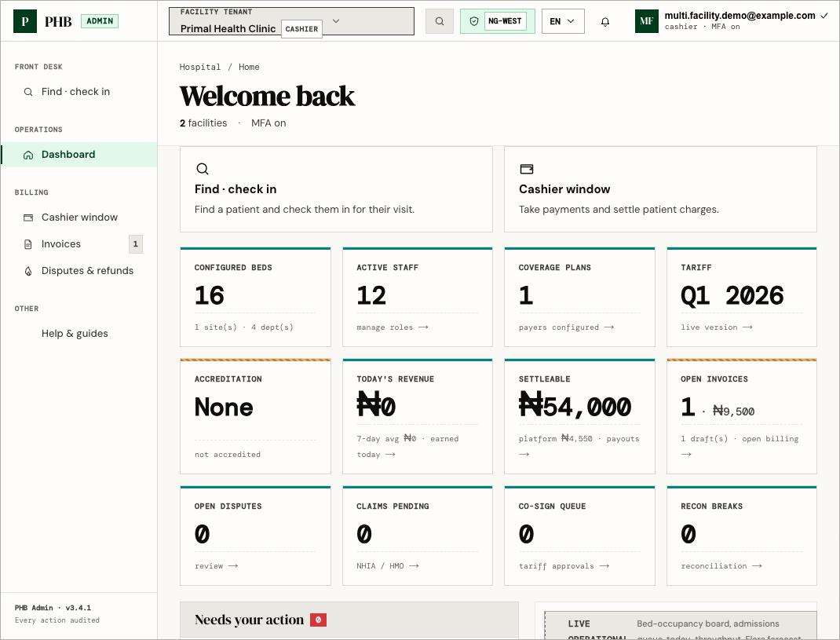Click the magnifier icon beside Find · check in in sidebar
Screen dimensions: 840x640
click(28, 92)
